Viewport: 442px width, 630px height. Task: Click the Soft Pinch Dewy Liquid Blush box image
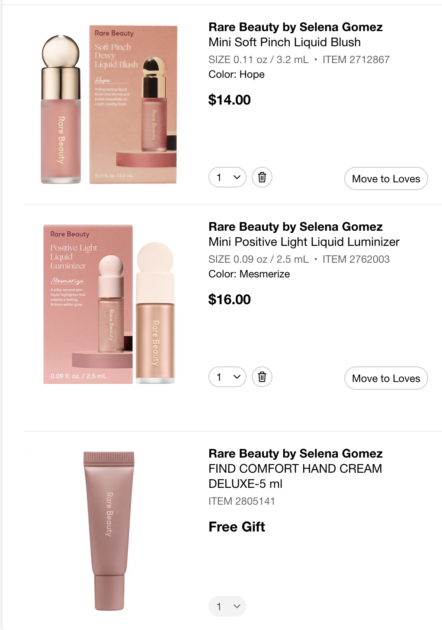133,104
